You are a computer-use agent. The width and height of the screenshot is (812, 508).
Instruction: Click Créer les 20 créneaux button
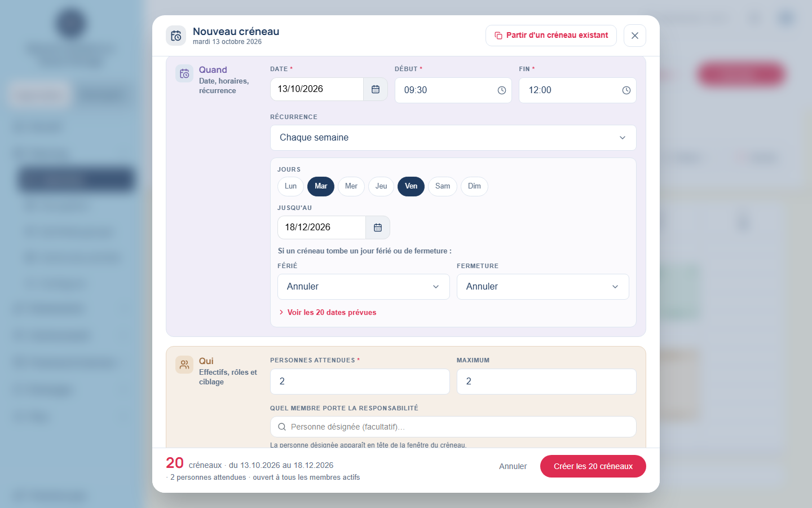click(x=593, y=466)
